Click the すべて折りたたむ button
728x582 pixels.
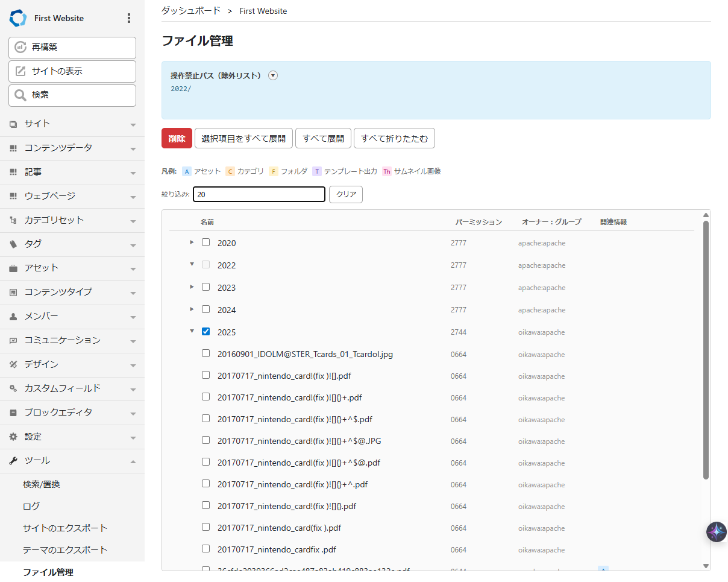pyautogui.click(x=394, y=138)
